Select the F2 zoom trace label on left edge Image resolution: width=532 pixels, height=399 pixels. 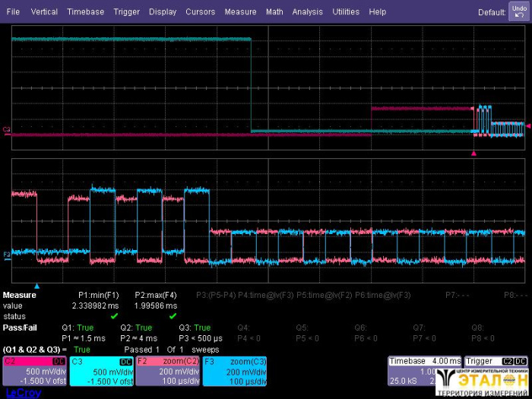6,253
